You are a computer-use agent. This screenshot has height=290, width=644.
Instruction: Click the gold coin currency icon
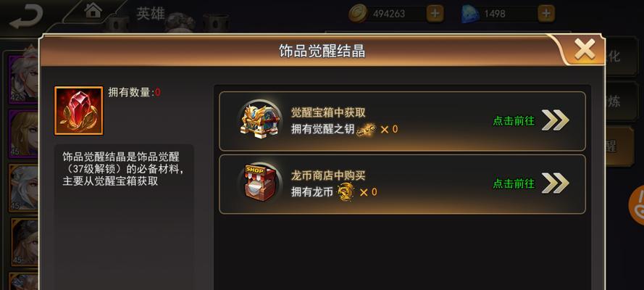(358, 14)
